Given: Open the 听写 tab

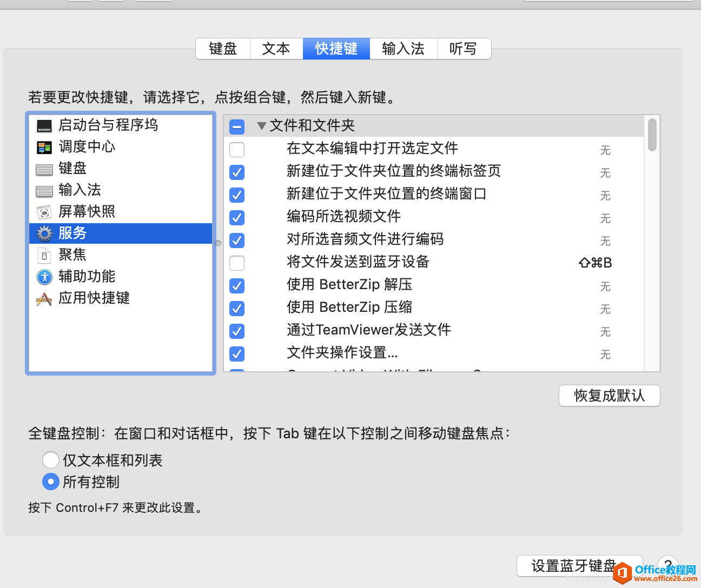Looking at the screenshot, I should pos(464,49).
